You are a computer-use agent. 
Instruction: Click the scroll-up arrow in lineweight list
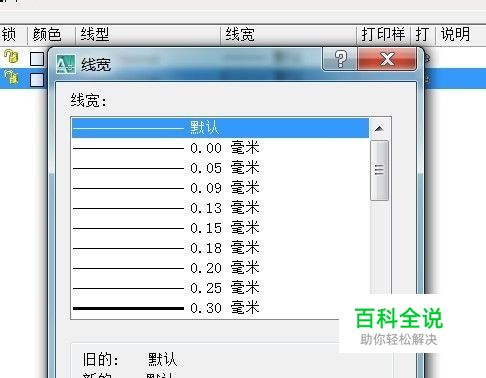(x=379, y=129)
